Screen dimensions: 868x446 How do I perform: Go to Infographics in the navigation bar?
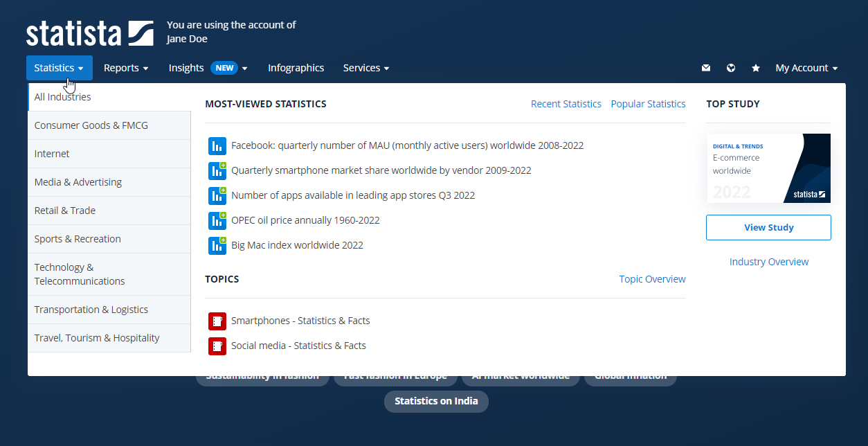point(296,68)
